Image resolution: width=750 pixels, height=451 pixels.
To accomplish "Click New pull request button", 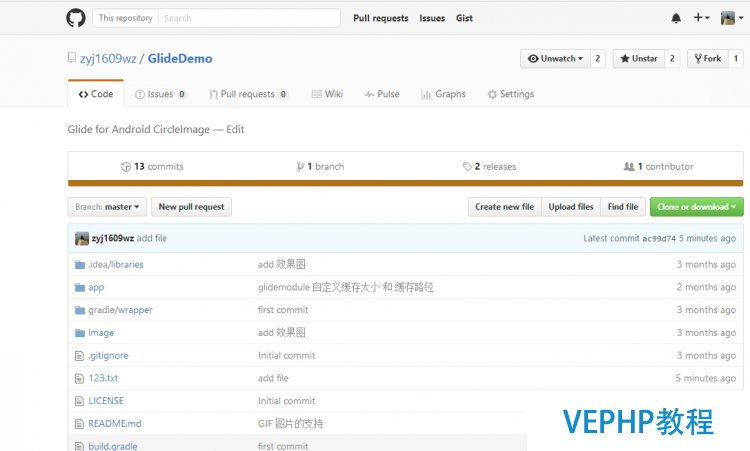I will coord(191,207).
